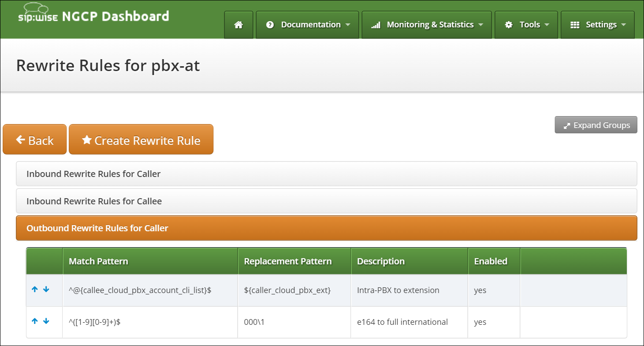
Task: Move the e164 rule down
Action: (46, 321)
